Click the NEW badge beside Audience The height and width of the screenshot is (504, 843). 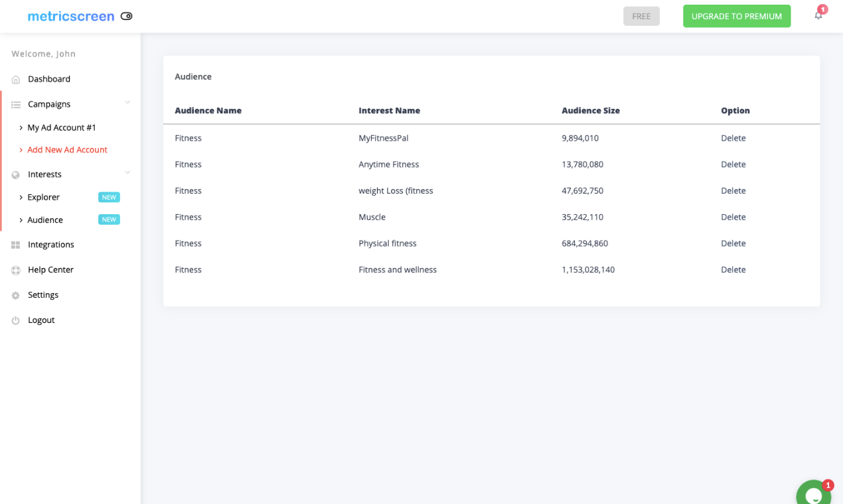point(109,220)
